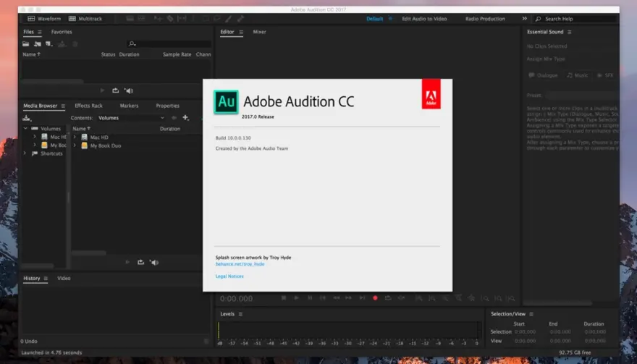
Task: Open Legal Notices link in splash dialog
Action: [229, 276]
